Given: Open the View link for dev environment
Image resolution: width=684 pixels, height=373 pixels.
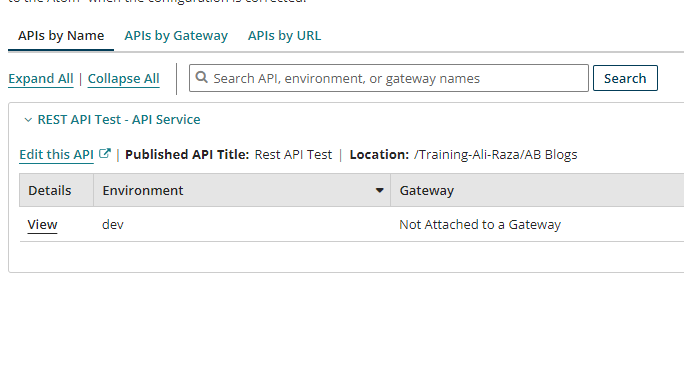Looking at the screenshot, I should click(42, 225).
